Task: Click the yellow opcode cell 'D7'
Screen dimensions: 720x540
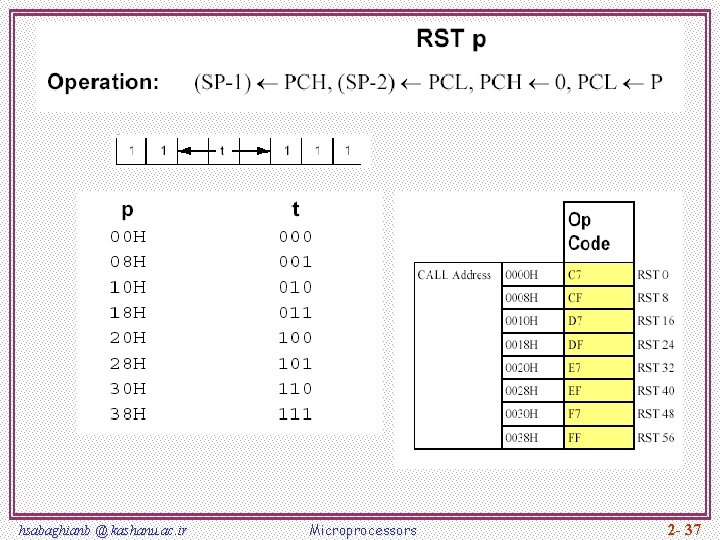Action: pos(599,321)
